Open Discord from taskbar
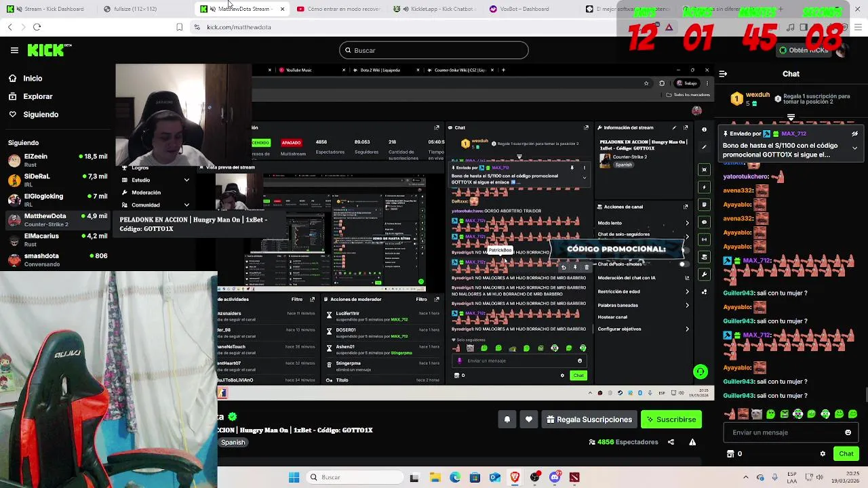Screen dimensions: 868x488 pos(555,477)
